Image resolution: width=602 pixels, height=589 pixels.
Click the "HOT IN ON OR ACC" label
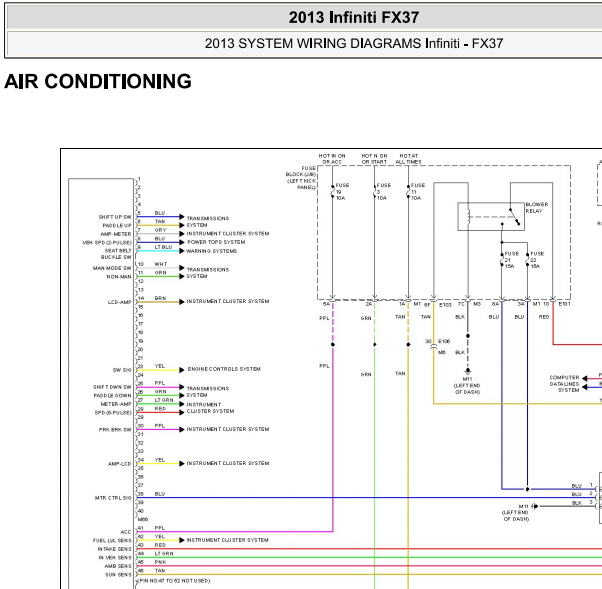pyautogui.click(x=332, y=159)
